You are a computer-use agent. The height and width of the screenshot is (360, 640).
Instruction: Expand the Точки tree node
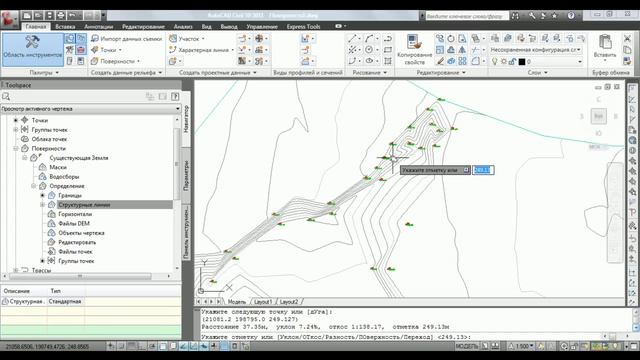click(16, 120)
